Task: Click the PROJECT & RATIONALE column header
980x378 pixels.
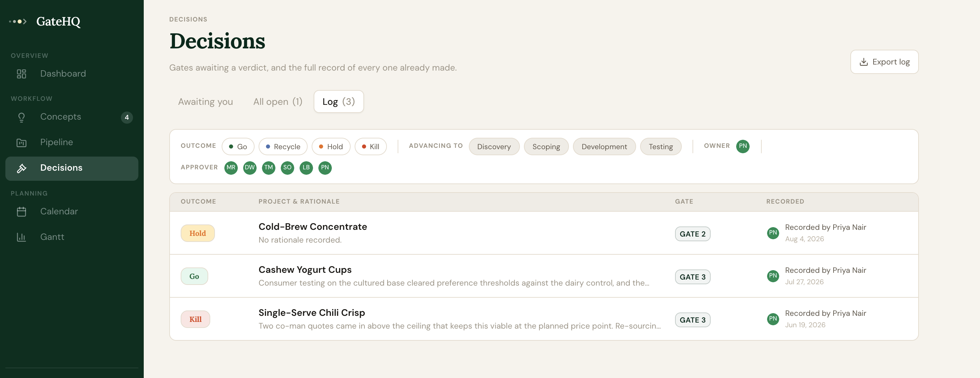Action: coord(299,202)
